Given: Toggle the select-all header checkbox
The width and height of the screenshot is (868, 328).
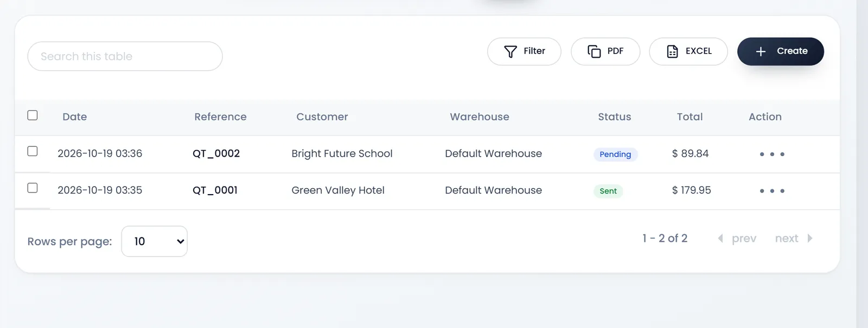Looking at the screenshot, I should [33, 115].
